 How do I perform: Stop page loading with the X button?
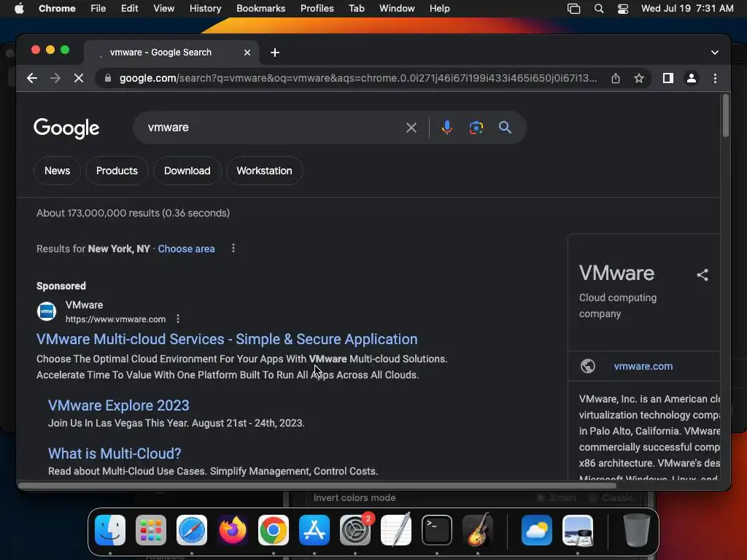pyautogui.click(x=79, y=78)
